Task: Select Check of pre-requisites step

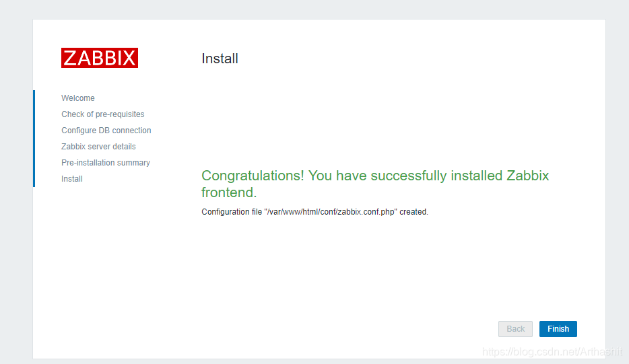Action: [102, 114]
